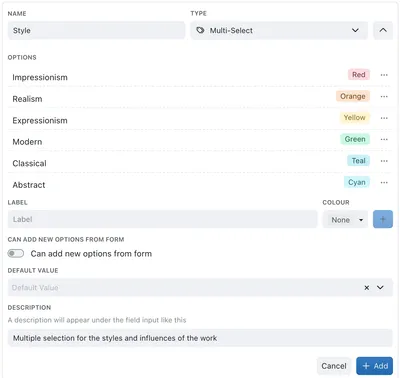Image resolution: width=400 pixels, height=378 pixels.
Task: Focus the Label input field
Action: pyautogui.click(x=163, y=219)
